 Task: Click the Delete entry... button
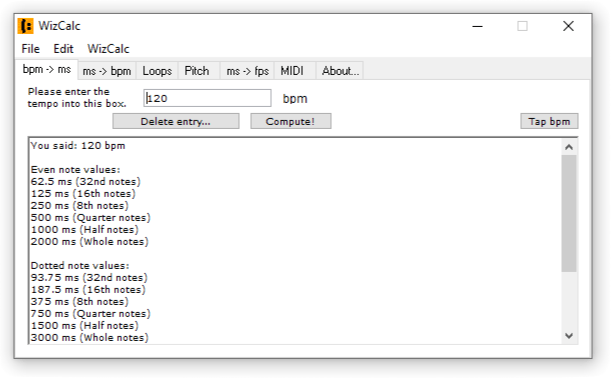coord(176,121)
